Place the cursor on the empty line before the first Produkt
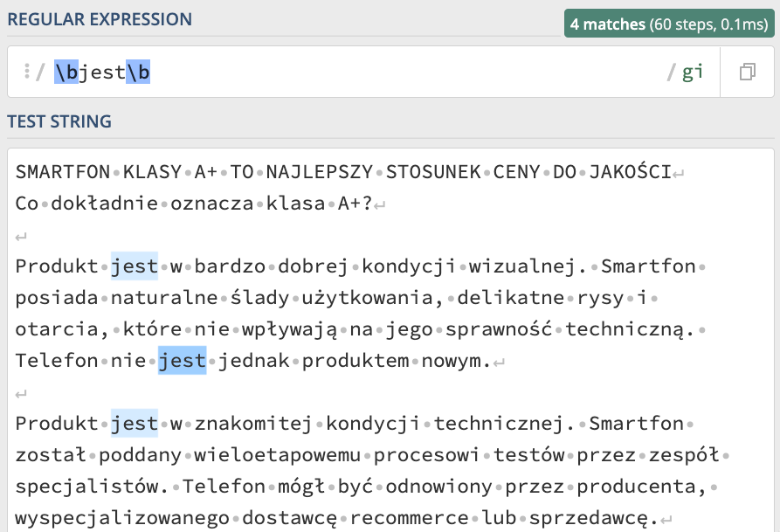 coord(20,237)
